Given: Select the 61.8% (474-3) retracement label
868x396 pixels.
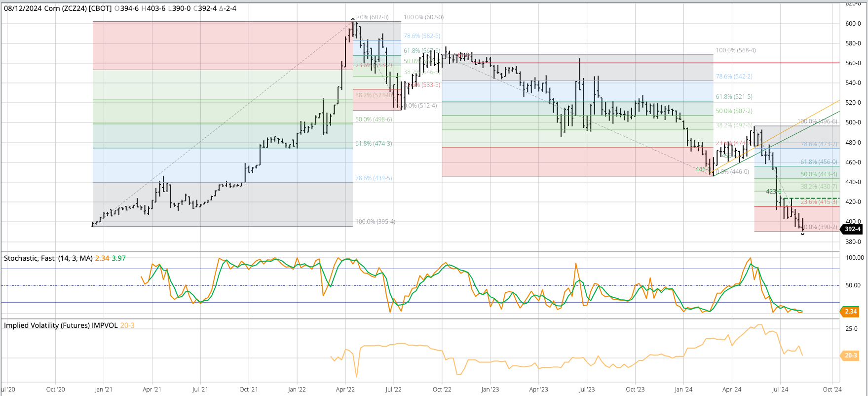Looking at the screenshot, I should pos(374,144).
